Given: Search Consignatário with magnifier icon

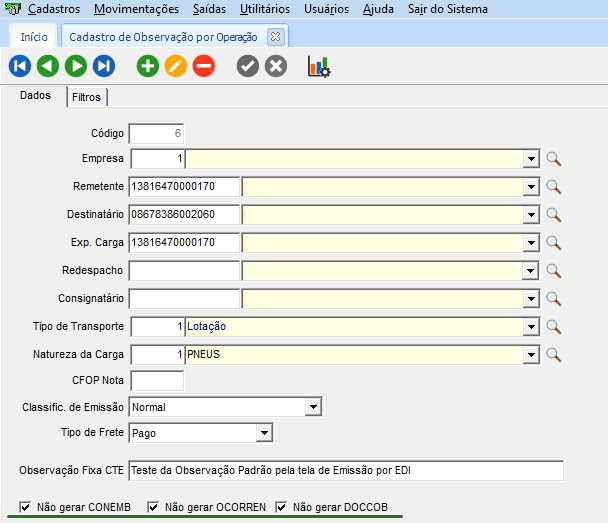Looking at the screenshot, I should coord(554,299).
